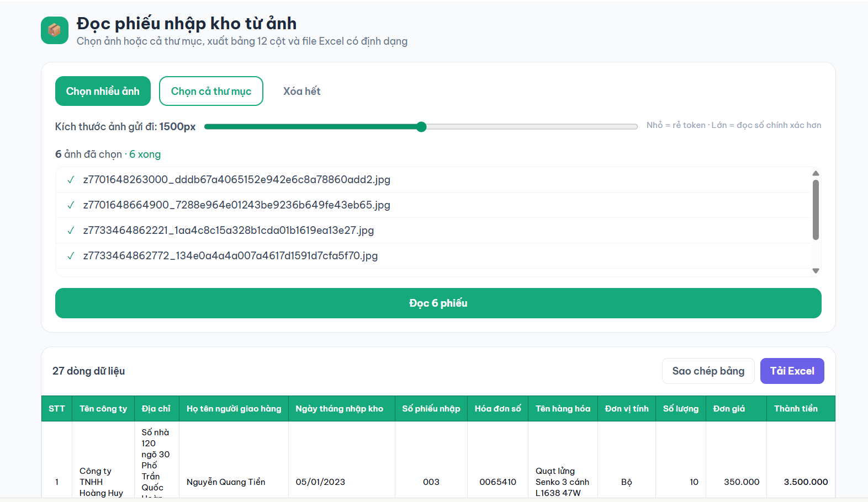
Task: Click the package box app logo icon
Action: (x=55, y=30)
